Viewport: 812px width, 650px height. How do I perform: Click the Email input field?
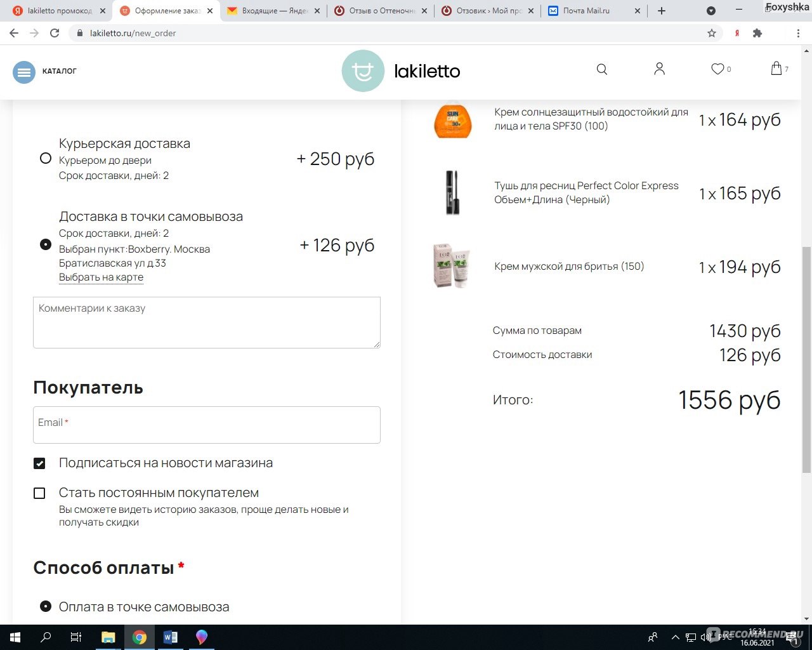pyautogui.click(x=207, y=425)
